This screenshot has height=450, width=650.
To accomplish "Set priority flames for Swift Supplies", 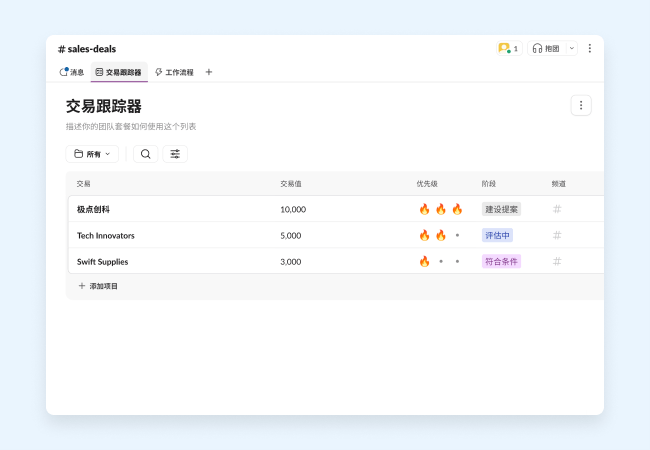I will tap(440, 261).
